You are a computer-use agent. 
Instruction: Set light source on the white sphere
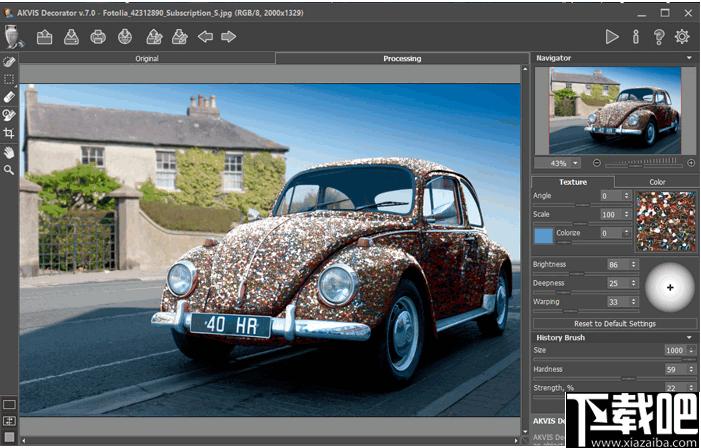pos(669,287)
